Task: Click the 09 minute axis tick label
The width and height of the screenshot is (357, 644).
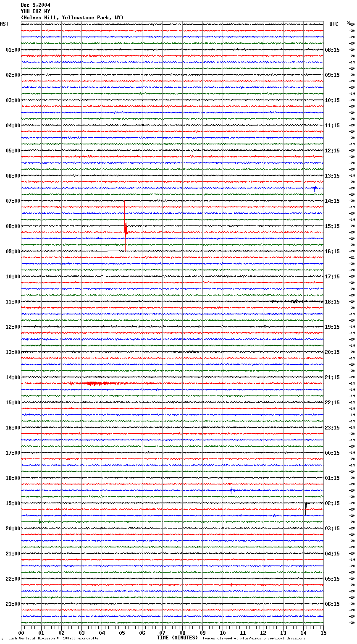Action: (x=202, y=633)
